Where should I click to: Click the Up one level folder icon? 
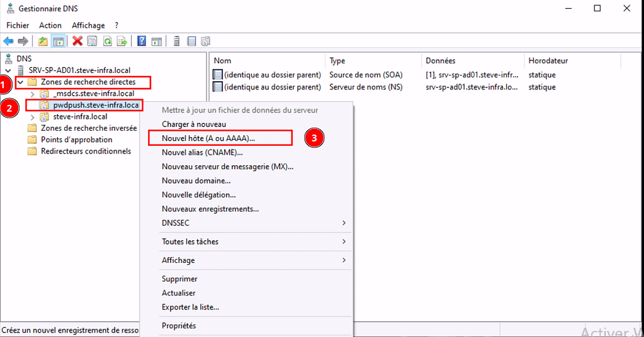click(x=43, y=41)
